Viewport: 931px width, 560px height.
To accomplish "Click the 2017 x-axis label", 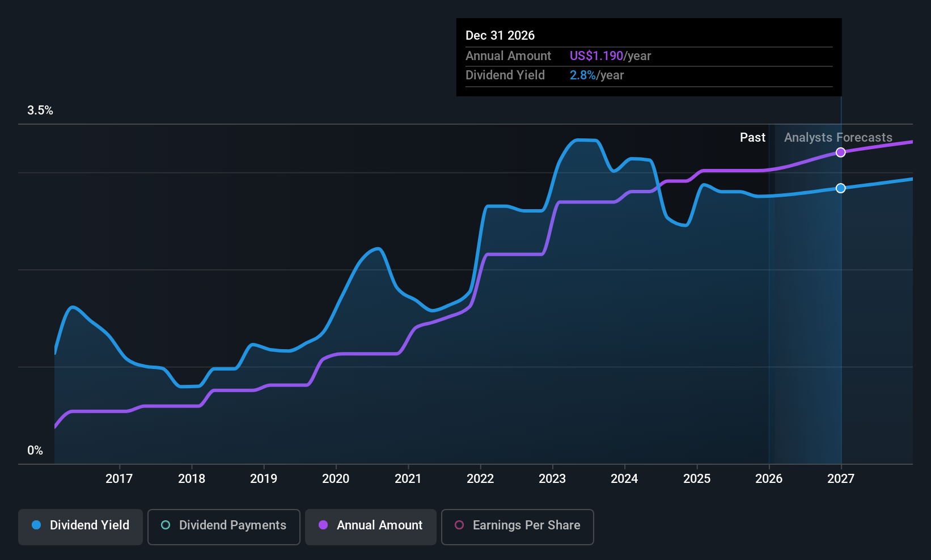I will pos(119,479).
